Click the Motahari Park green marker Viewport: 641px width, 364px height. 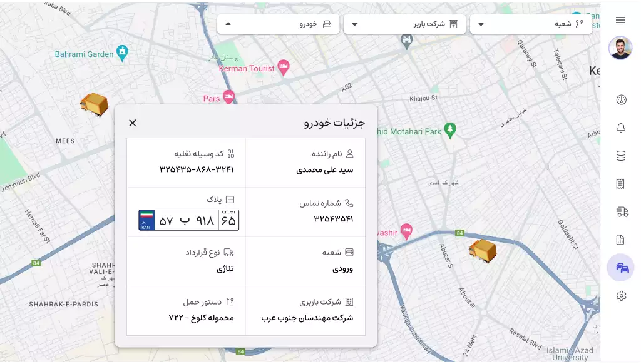click(450, 129)
